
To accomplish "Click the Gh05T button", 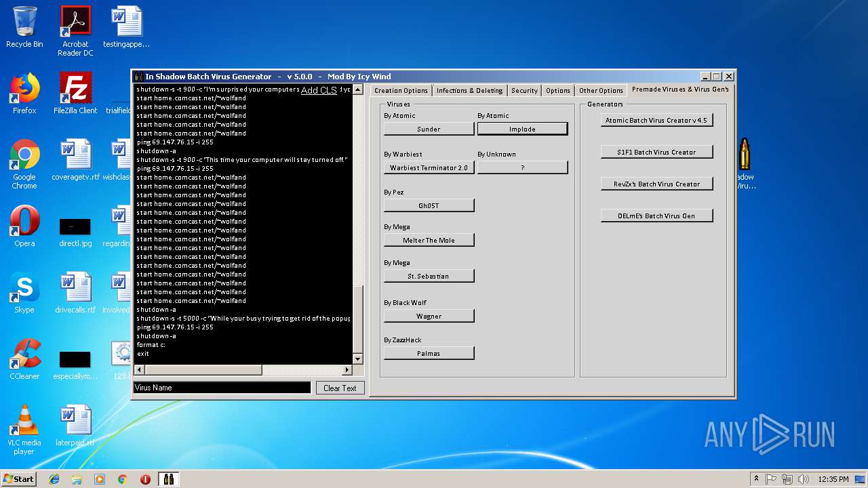I will [429, 205].
